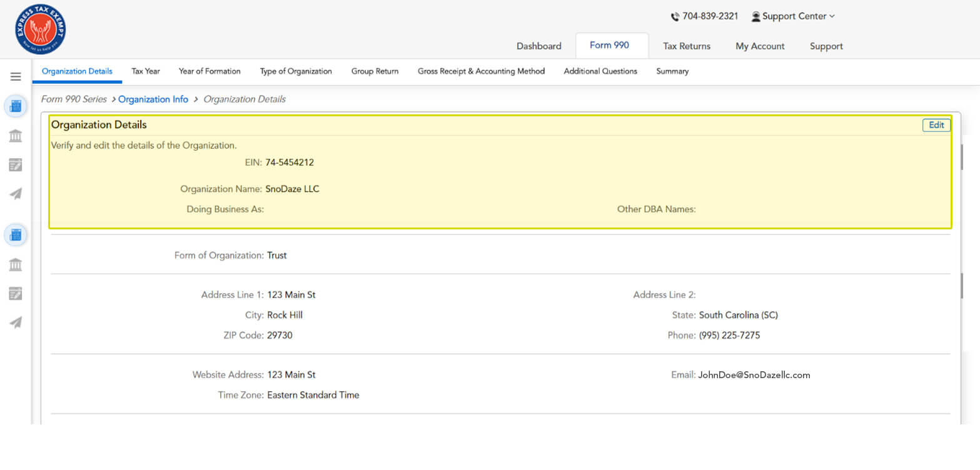
Task: Click the Organization Info breadcrumb link
Action: pos(153,99)
